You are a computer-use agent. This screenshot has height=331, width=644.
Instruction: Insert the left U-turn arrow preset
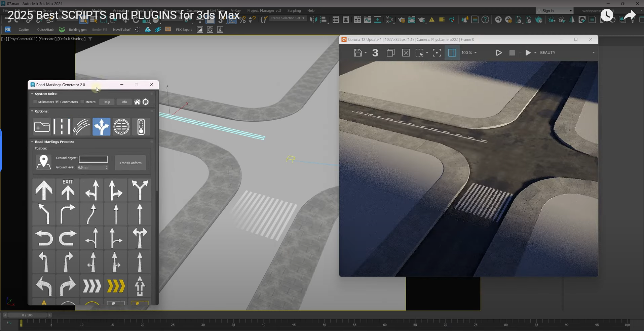pos(44,238)
